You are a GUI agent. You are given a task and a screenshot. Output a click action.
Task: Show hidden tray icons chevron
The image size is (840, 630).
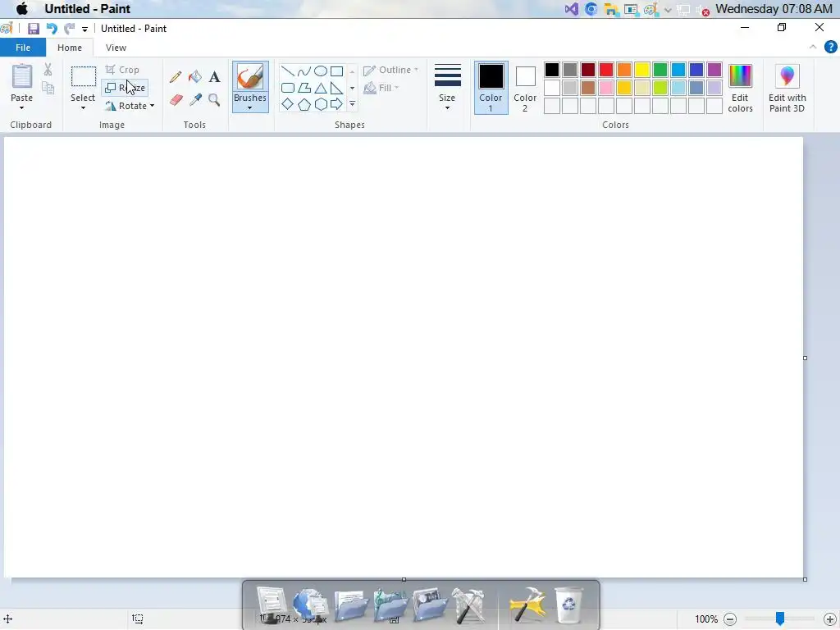[x=668, y=10]
